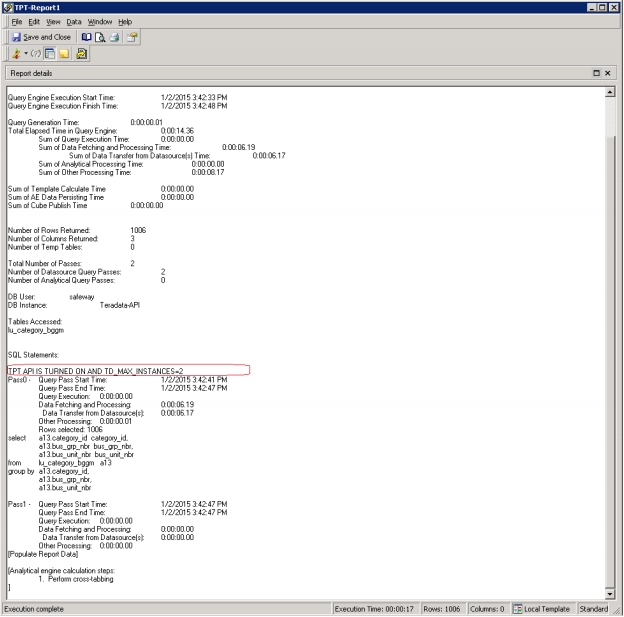Click the printer icon

pyautogui.click(x=114, y=37)
